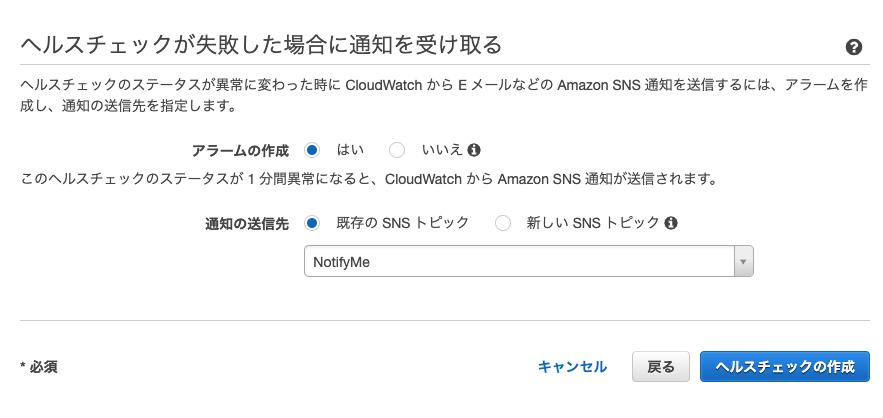Click the 既存の SNS トピック label
The height and width of the screenshot is (418, 883).
tap(402, 223)
